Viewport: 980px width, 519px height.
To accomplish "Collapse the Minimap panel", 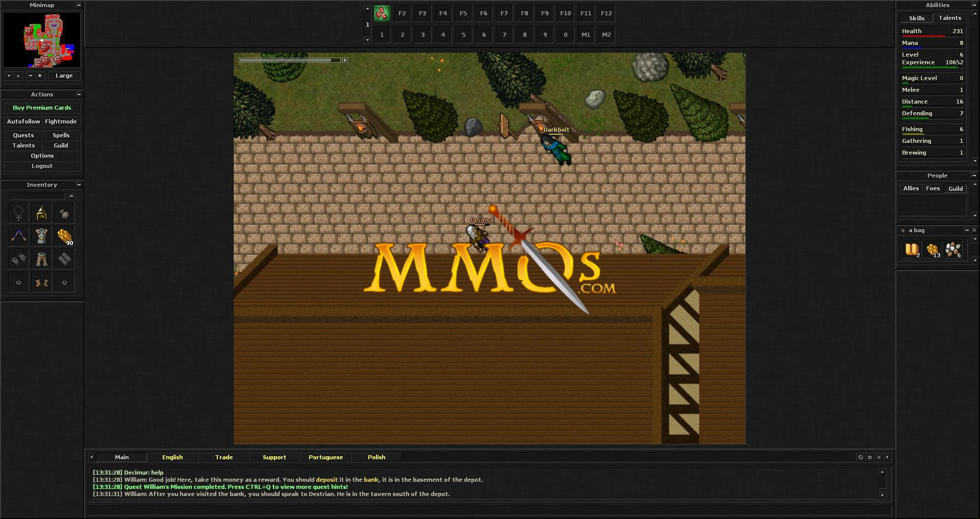I will click(x=79, y=5).
